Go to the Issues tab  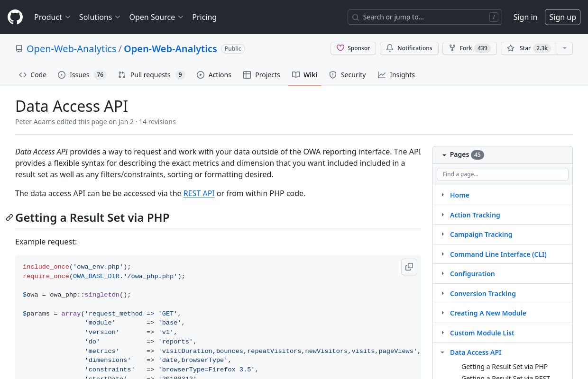pos(82,75)
